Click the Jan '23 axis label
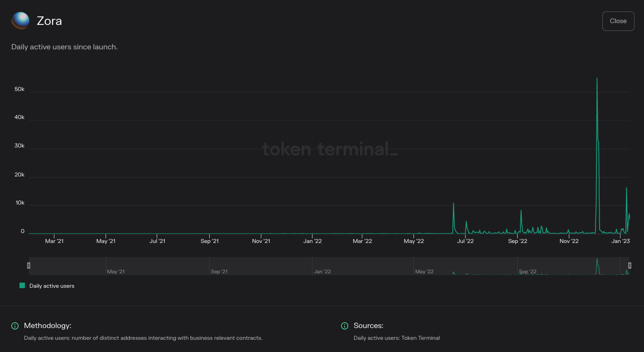Image resolution: width=644 pixels, height=352 pixels. (x=620, y=241)
